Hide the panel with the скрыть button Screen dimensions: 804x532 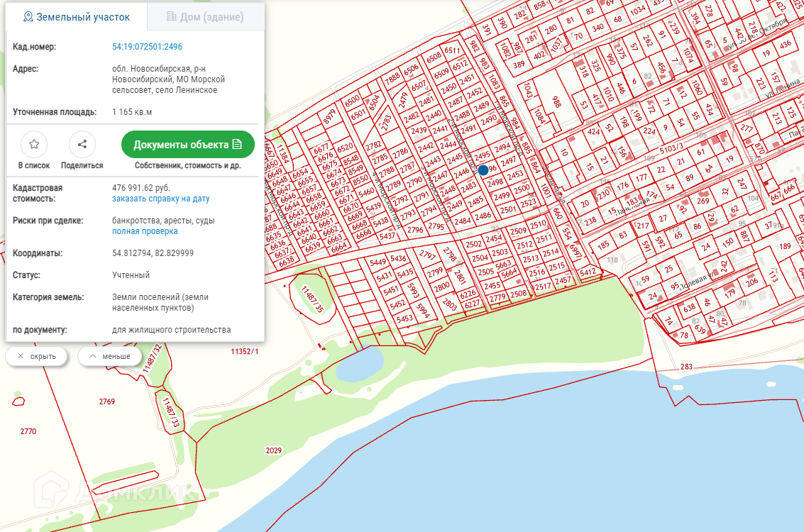pos(36,356)
